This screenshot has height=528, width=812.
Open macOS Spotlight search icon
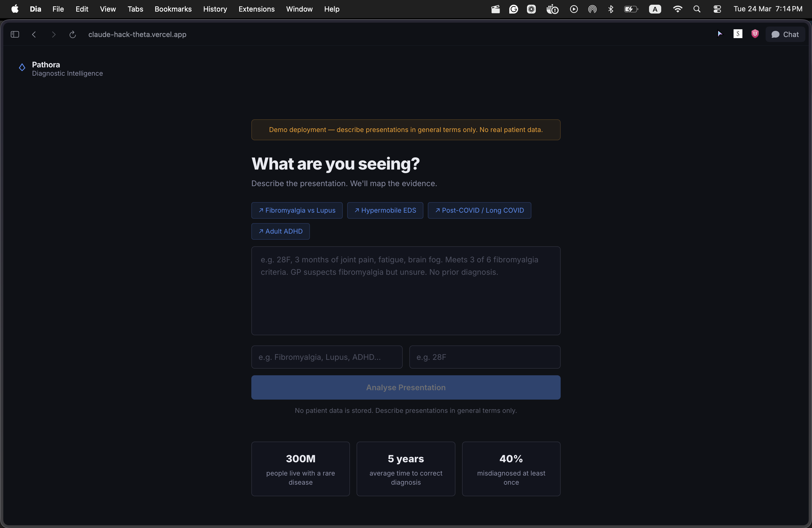tap(697, 9)
